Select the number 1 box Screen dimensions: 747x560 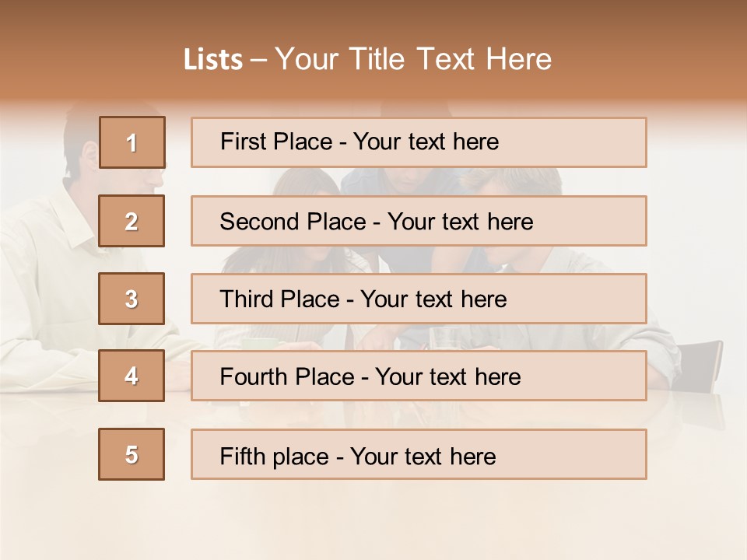pyautogui.click(x=132, y=142)
